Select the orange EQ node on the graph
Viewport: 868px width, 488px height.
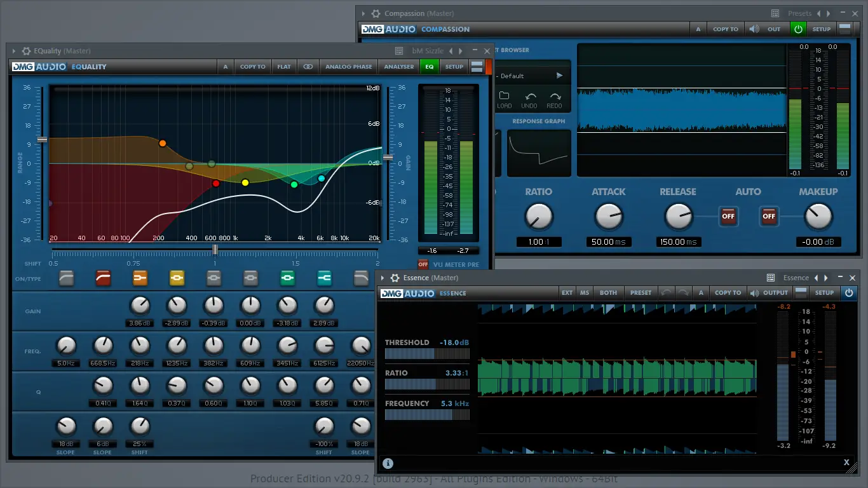click(x=162, y=144)
